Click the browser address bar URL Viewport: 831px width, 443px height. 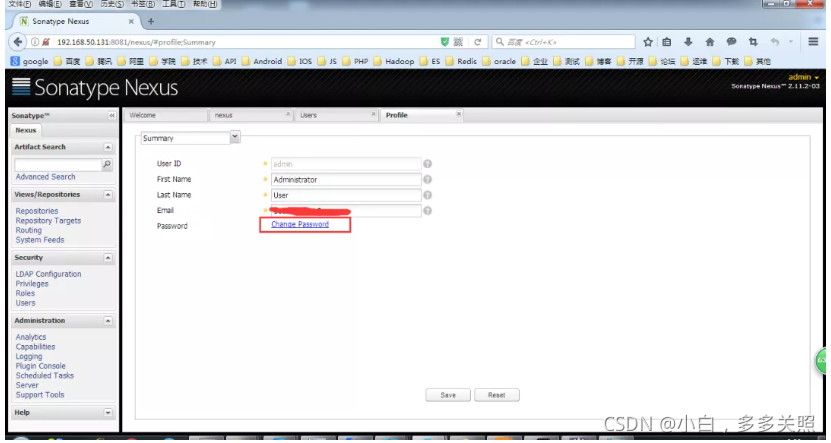[x=136, y=42]
